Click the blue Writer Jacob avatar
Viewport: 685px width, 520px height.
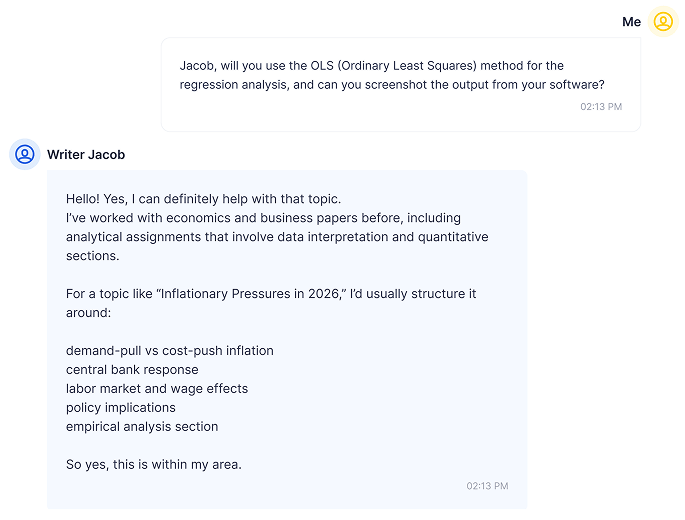click(x=25, y=154)
